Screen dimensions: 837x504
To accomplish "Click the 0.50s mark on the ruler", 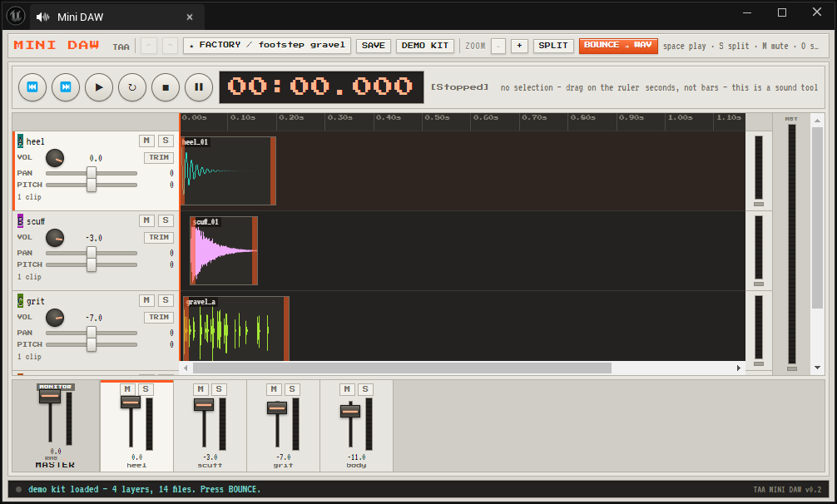I will tap(437, 117).
